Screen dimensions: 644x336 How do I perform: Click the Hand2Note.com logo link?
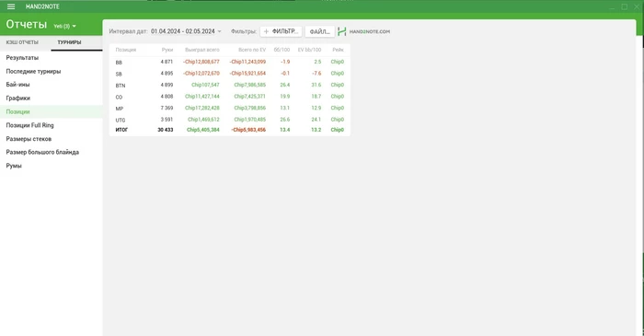click(x=364, y=31)
